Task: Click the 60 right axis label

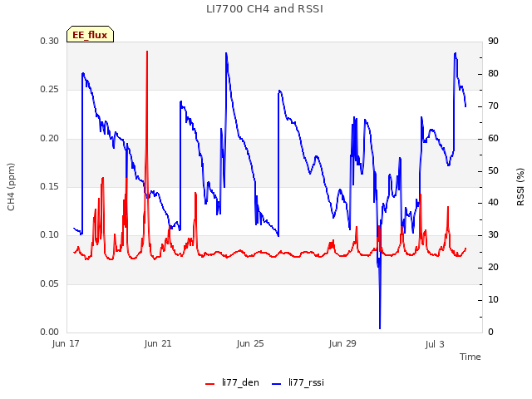Action: (x=493, y=139)
